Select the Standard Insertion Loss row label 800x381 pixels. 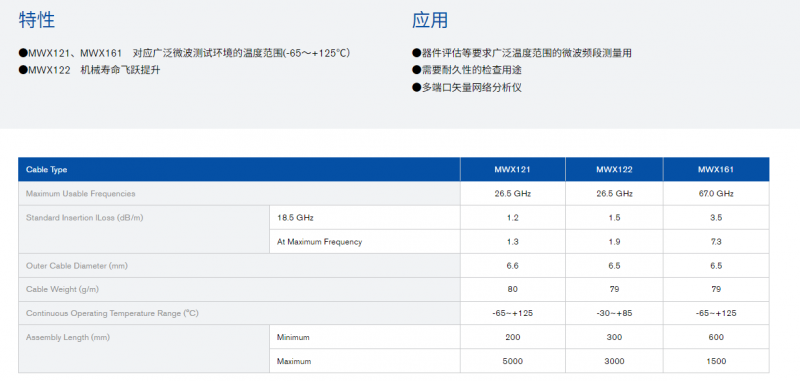click(x=85, y=218)
